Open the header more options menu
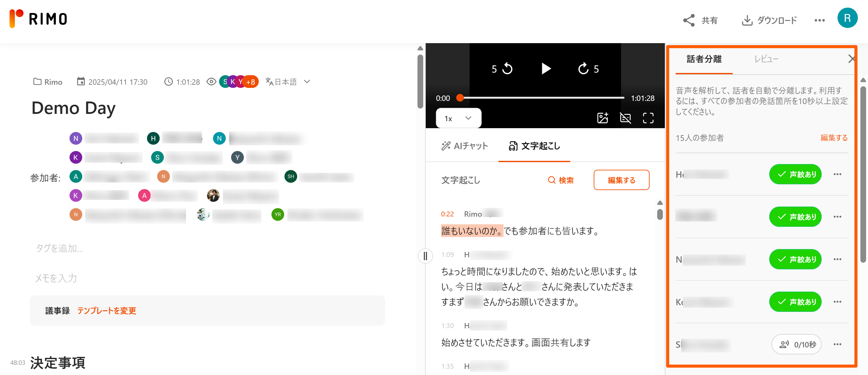 tap(819, 20)
